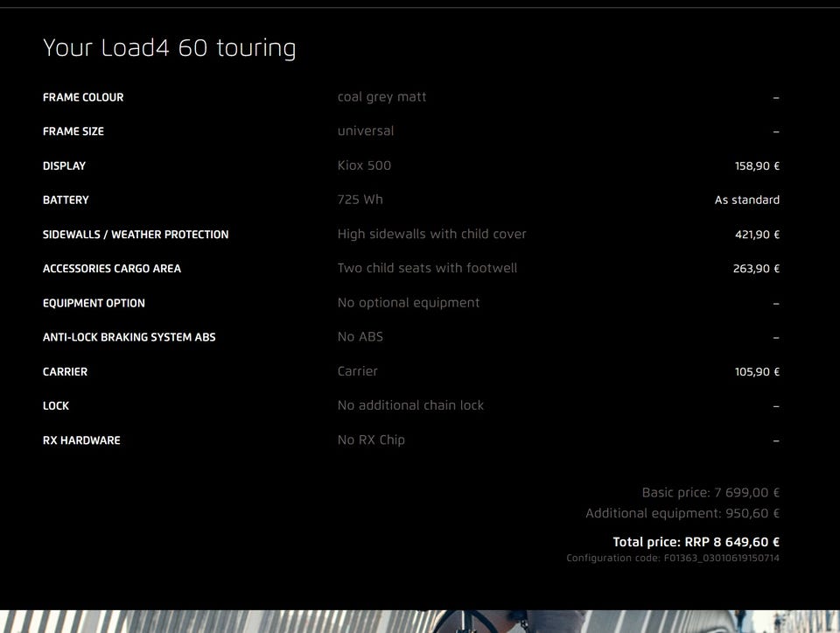Click 'No additional chain lock' value
Image resolution: width=840 pixels, height=633 pixels.
(x=410, y=405)
